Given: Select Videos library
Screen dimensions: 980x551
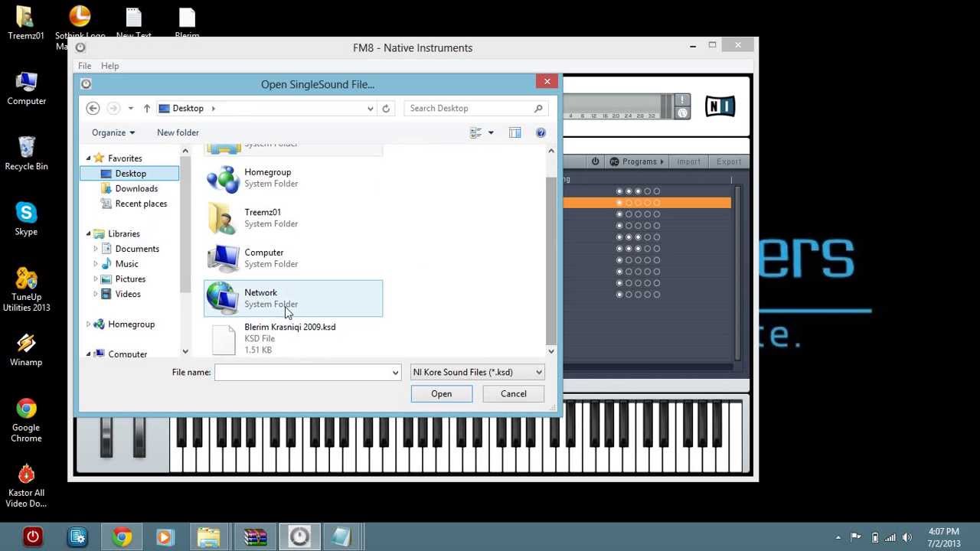Looking at the screenshot, I should click(128, 294).
